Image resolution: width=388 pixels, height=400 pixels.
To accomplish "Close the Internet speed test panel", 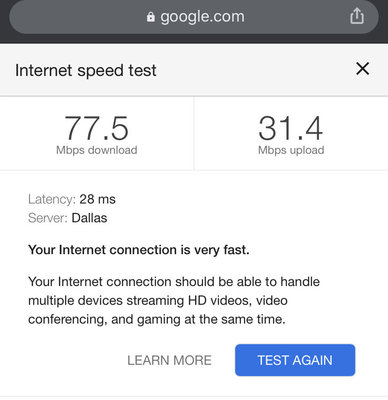I will [362, 69].
